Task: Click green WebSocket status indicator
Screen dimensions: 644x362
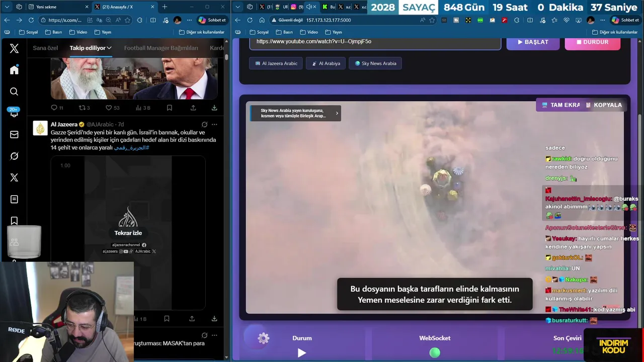Action: click(x=435, y=353)
